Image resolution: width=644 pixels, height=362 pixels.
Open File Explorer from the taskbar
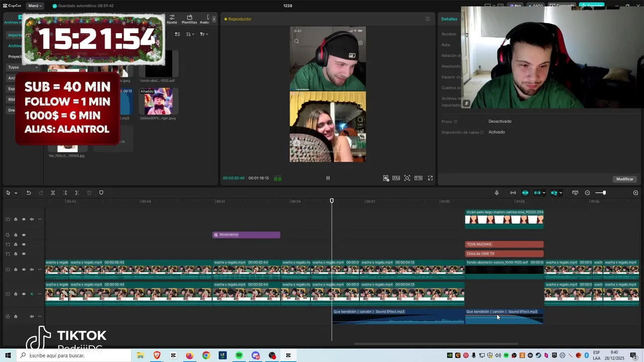pyautogui.click(x=140, y=355)
